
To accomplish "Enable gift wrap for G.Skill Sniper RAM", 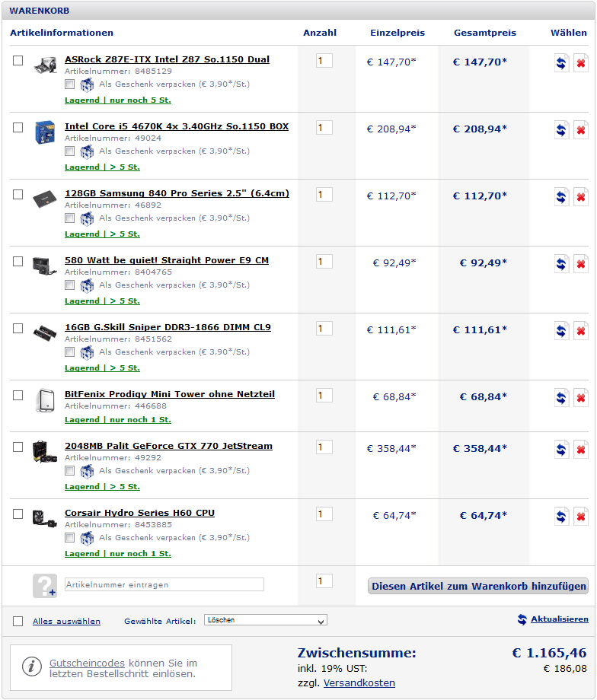I will point(70,352).
